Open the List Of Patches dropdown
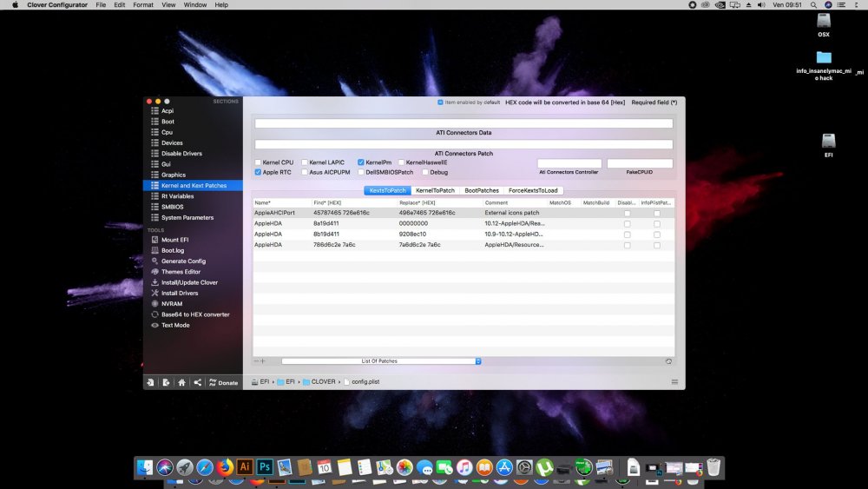Screen dimensions: 868x489 pos(381,361)
